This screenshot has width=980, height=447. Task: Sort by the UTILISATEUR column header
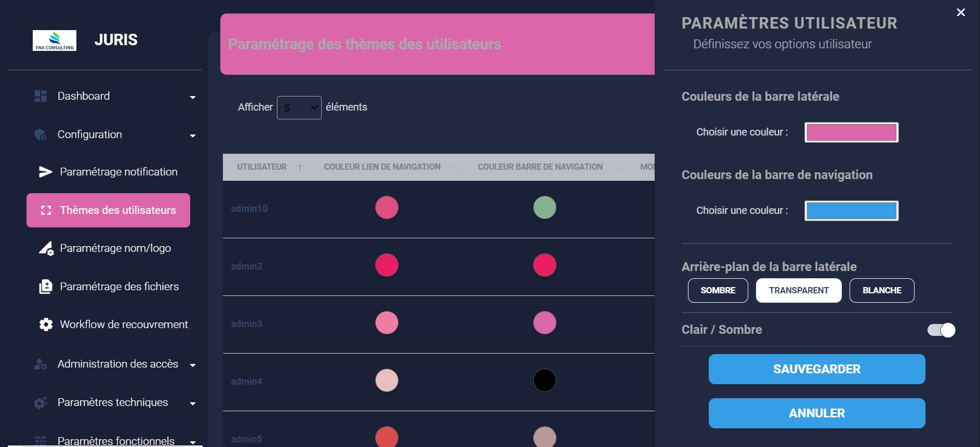(262, 167)
